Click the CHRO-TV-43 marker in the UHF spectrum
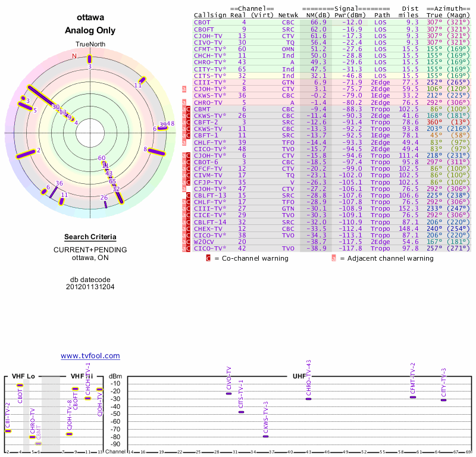Image resolution: width=476 pixels, height=457 pixels. 308,399
